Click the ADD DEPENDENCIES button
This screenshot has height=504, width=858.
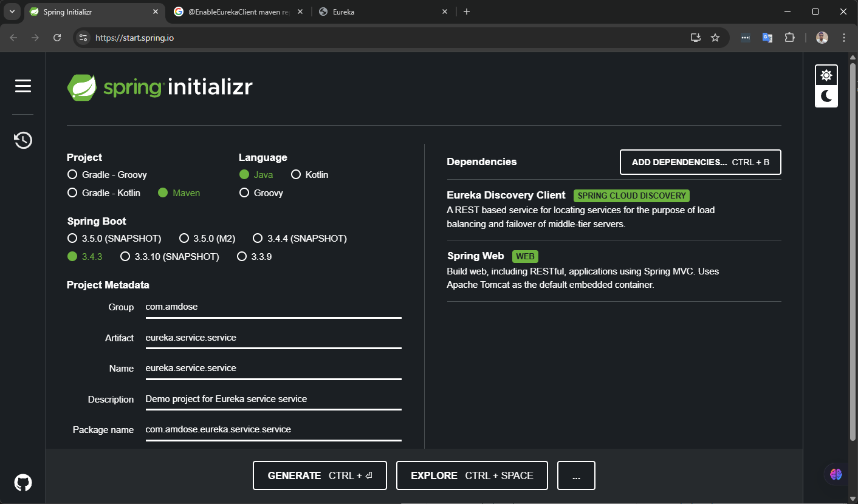coord(701,162)
